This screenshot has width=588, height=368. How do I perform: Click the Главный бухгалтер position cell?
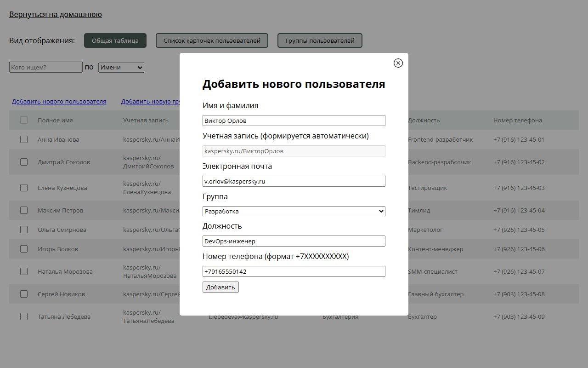point(436,294)
